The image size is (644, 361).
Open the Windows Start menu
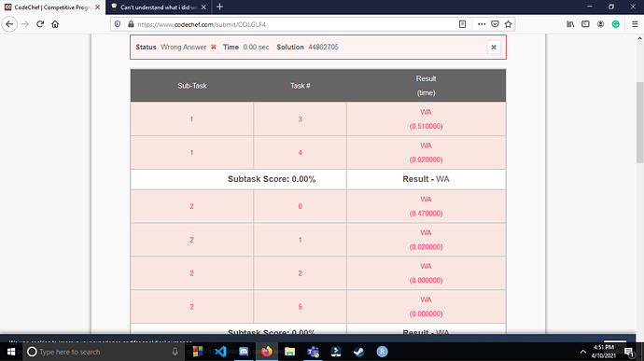tap(11, 352)
